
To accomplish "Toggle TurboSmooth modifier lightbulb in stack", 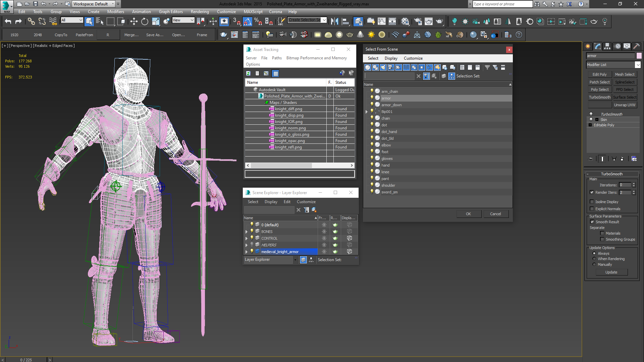I will [x=591, y=114].
